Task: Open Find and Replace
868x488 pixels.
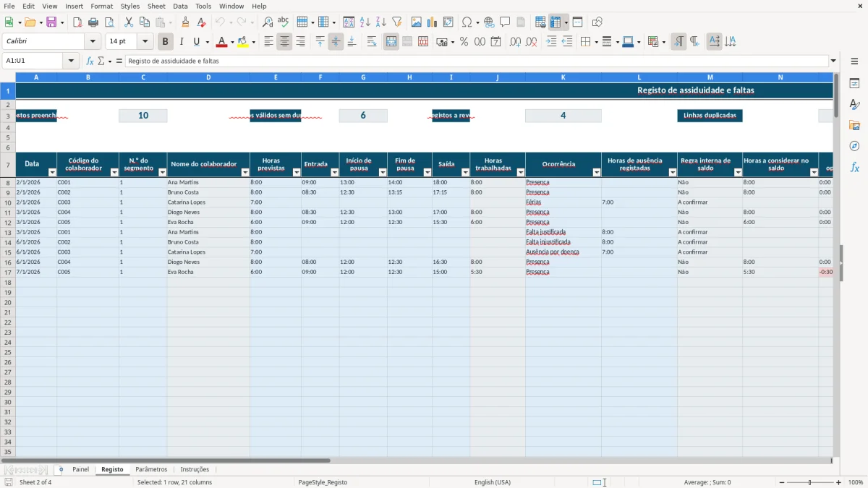Action: [x=268, y=22]
